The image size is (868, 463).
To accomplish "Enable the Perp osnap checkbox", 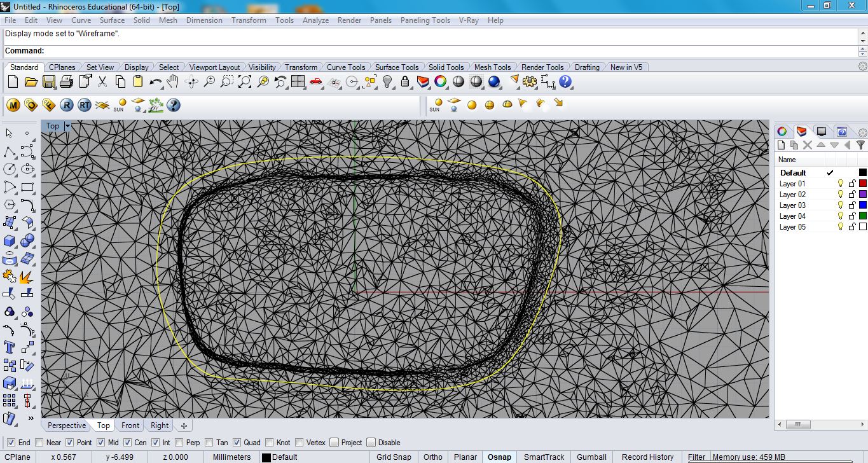I will tap(179, 443).
